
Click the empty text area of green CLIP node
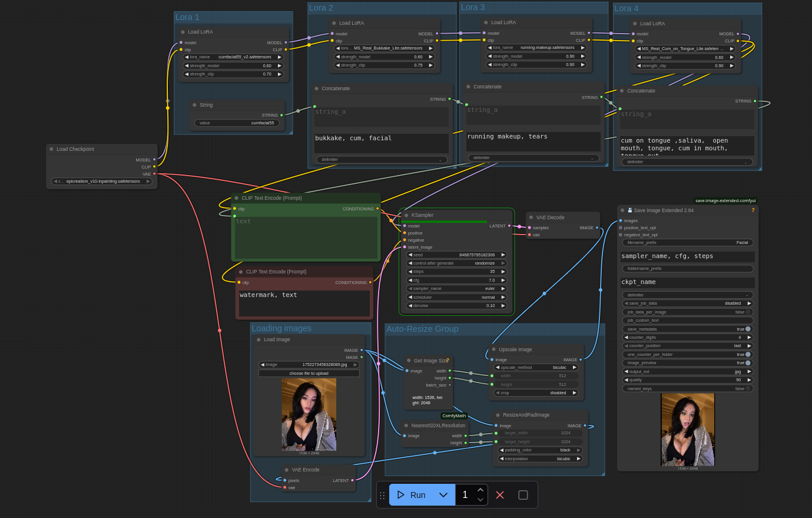(306, 237)
